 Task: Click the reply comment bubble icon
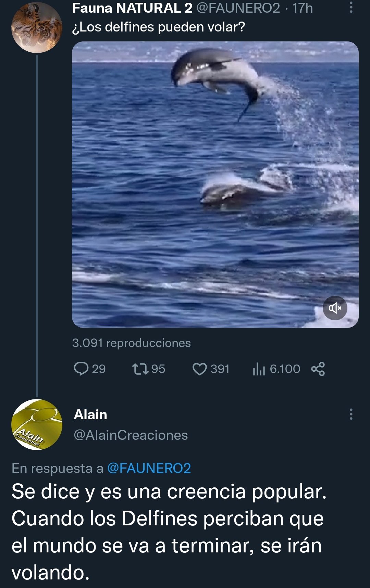point(81,369)
